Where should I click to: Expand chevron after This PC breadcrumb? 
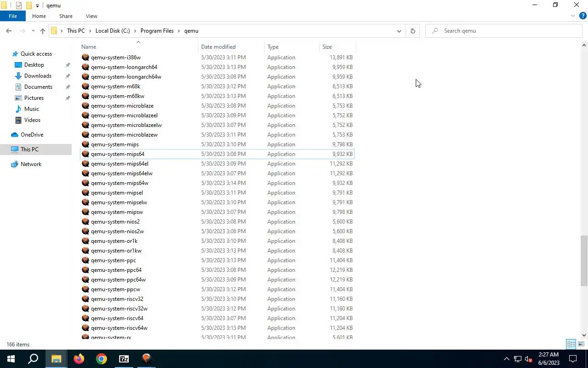89,31
